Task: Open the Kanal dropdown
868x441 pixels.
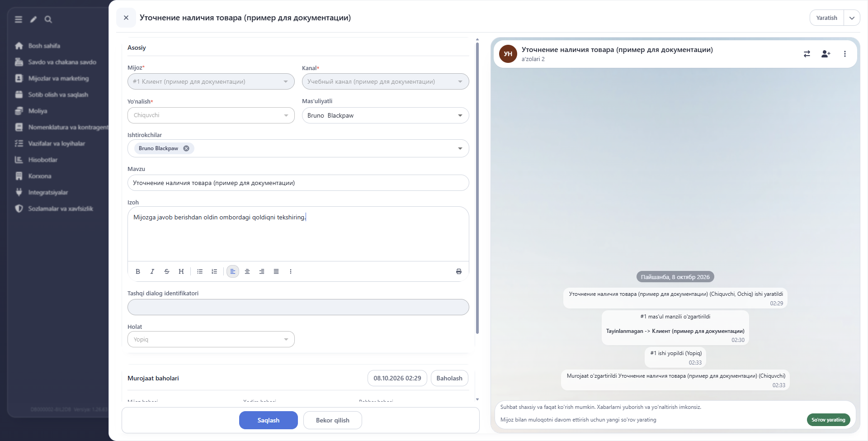Action: 386,81
